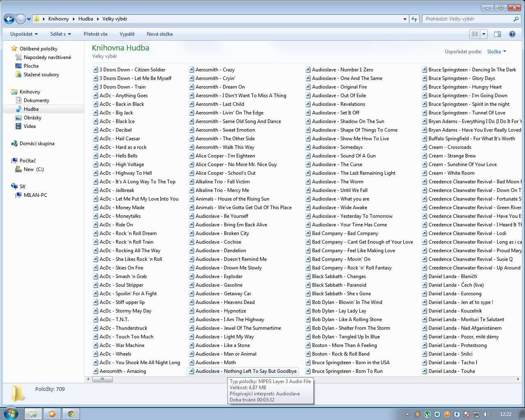525x420 pixels.
Task: Click the horizontal scrollbar thumb
Action: click(102, 379)
